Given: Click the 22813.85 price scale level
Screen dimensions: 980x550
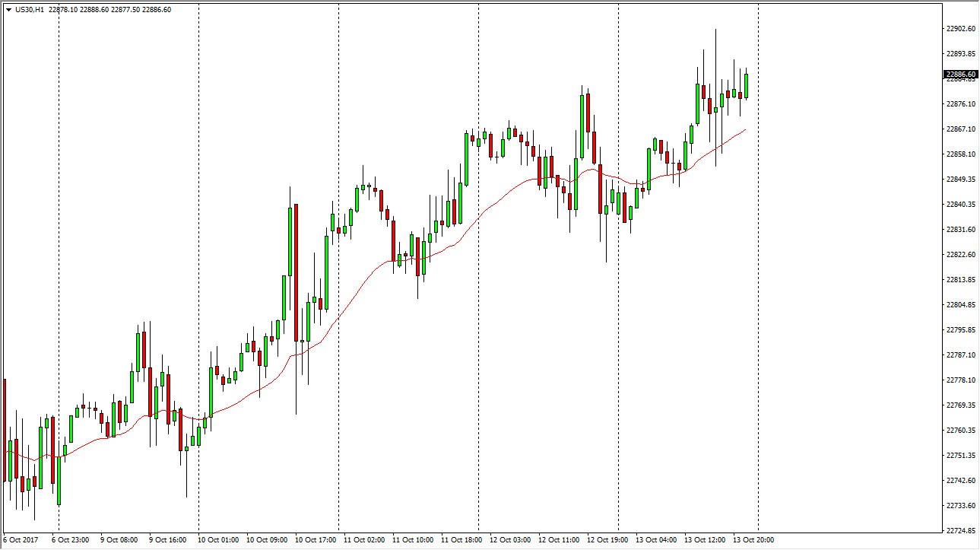Looking at the screenshot, I should pyautogui.click(x=960, y=280).
